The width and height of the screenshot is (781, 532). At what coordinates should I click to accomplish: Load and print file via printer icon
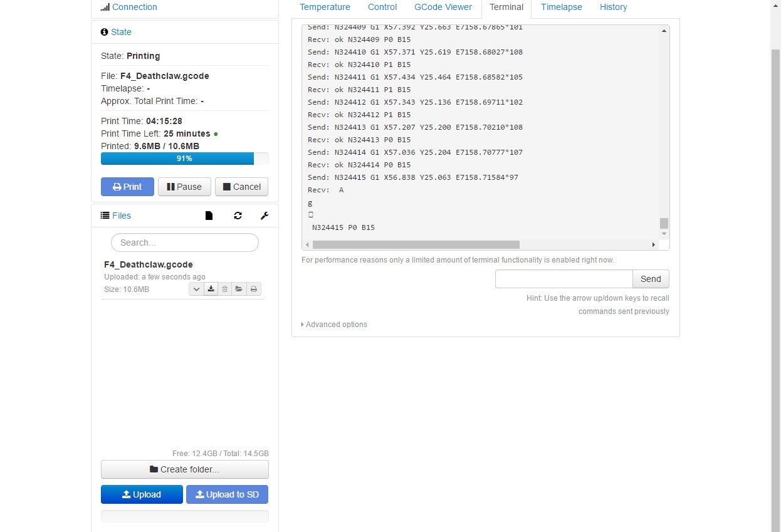(253, 289)
